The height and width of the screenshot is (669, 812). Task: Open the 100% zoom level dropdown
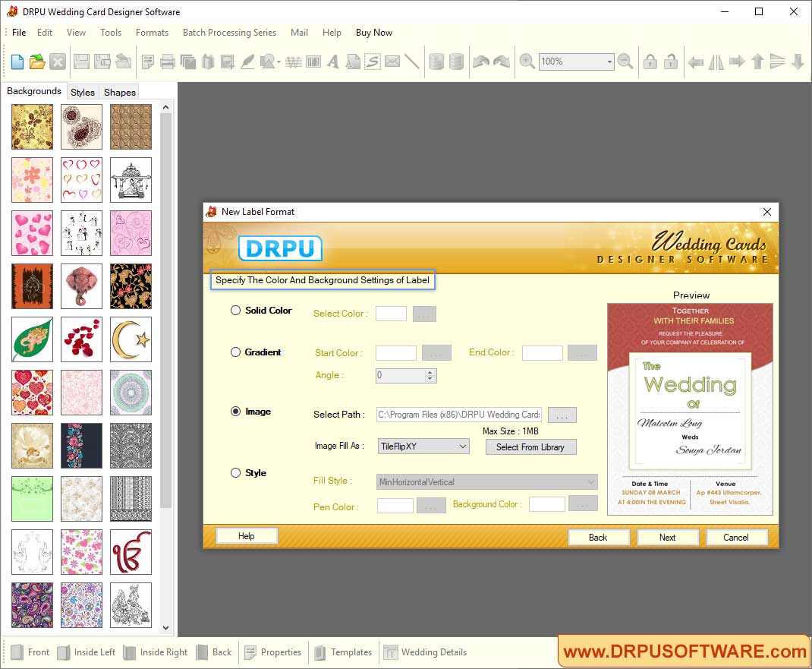point(609,62)
